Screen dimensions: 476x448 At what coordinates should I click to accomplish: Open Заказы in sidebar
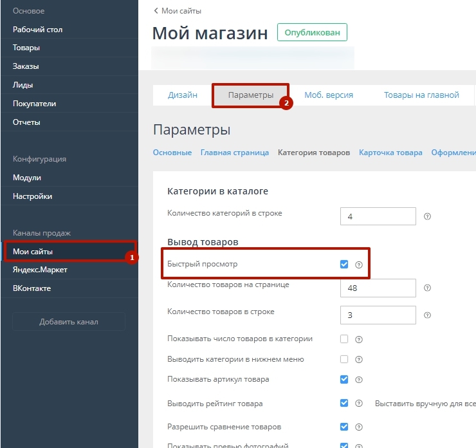tap(69, 66)
